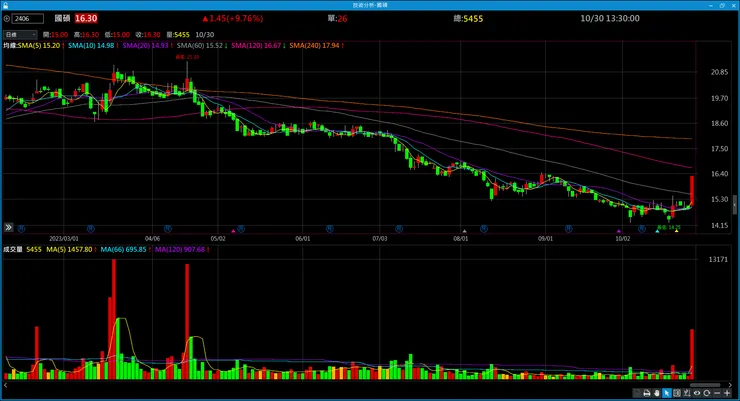740x401 pixels.
Task: Select the arrow pointer tool
Action: coord(666,393)
